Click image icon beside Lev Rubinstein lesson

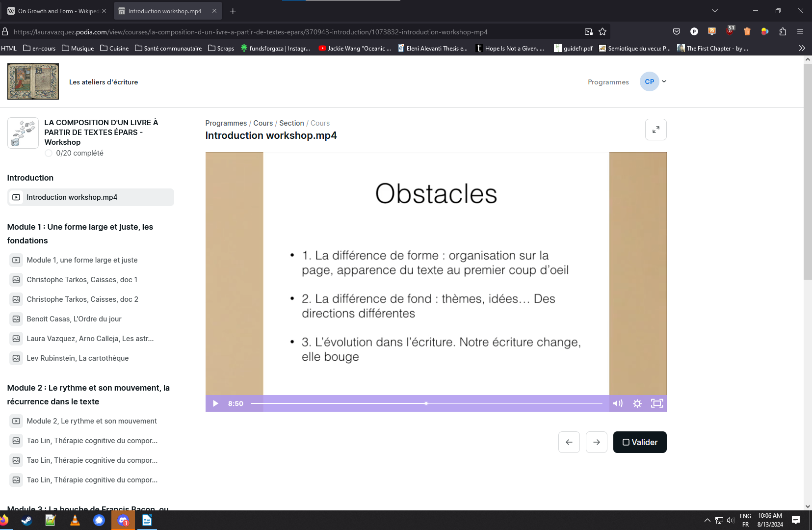click(x=16, y=358)
